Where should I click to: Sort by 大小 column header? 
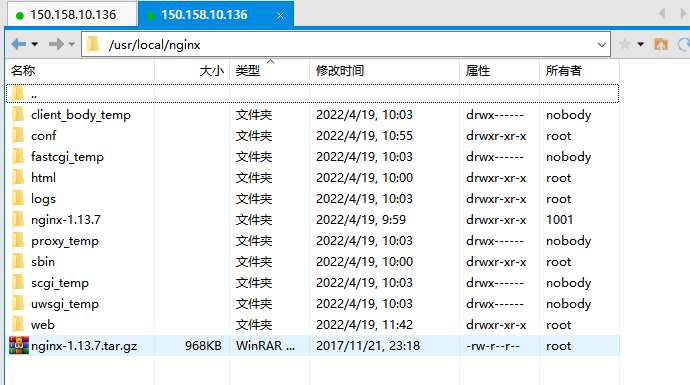click(192, 70)
